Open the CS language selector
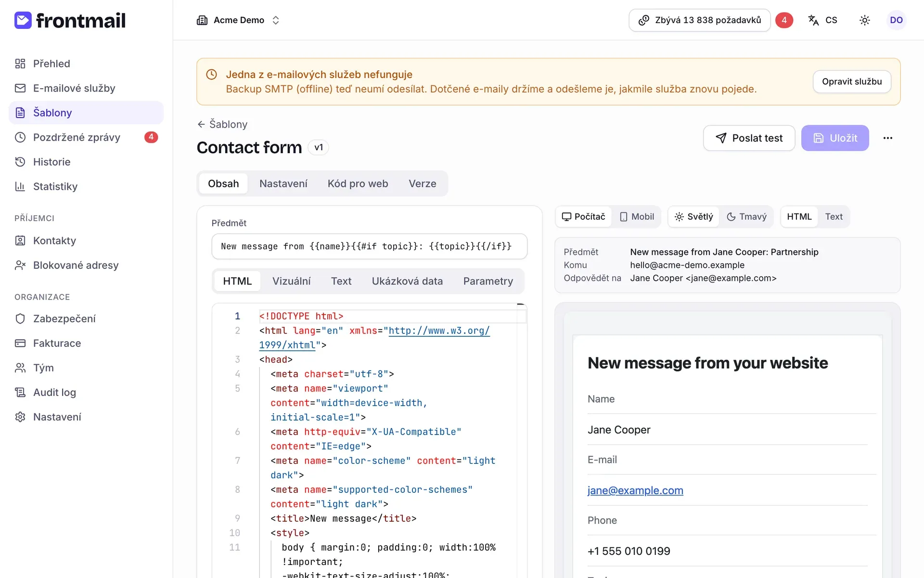Image resolution: width=924 pixels, height=578 pixels. pos(823,20)
